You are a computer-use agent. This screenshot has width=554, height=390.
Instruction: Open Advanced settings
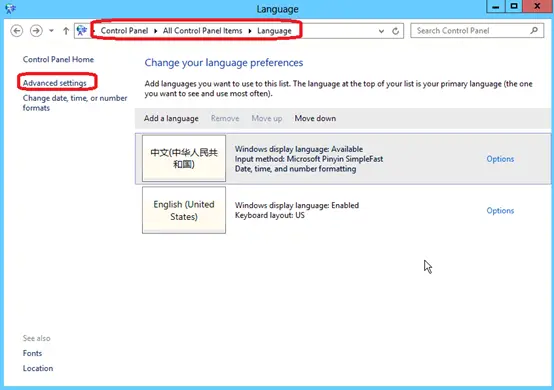[x=54, y=83]
